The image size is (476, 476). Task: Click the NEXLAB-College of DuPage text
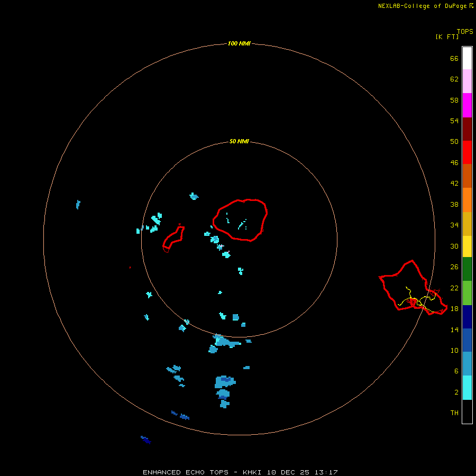click(424, 6)
